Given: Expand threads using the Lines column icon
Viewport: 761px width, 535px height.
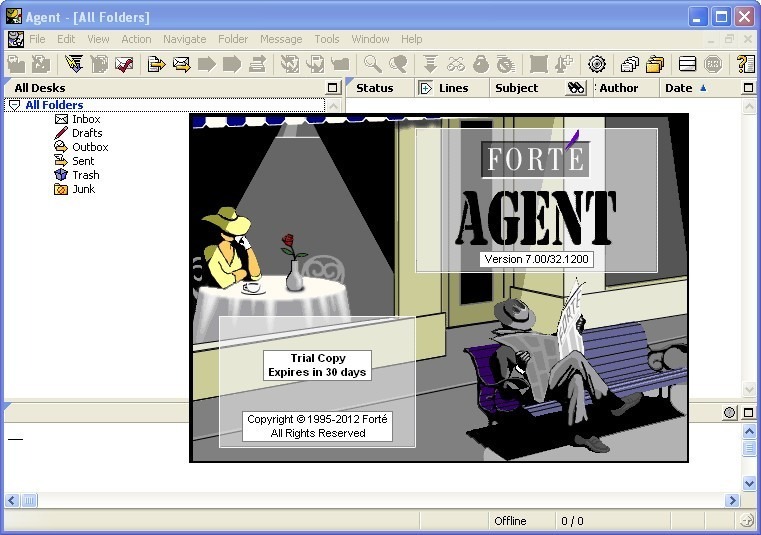Looking at the screenshot, I should click(426, 88).
